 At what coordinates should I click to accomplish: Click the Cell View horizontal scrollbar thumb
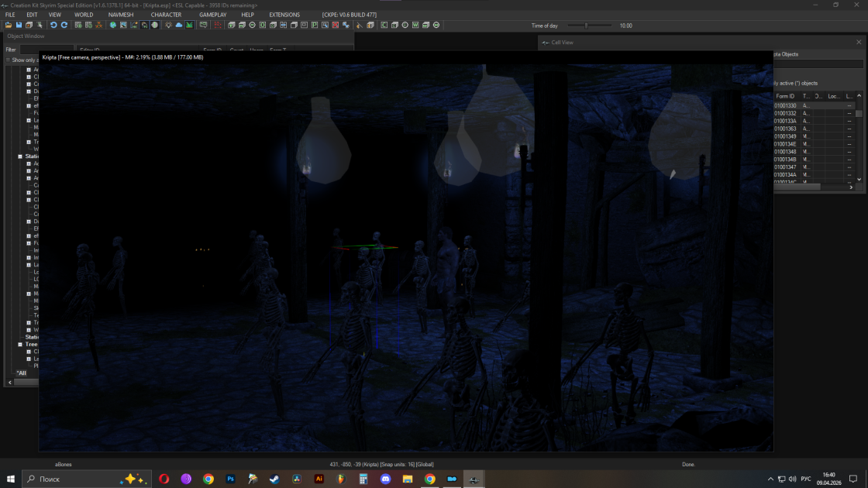797,187
